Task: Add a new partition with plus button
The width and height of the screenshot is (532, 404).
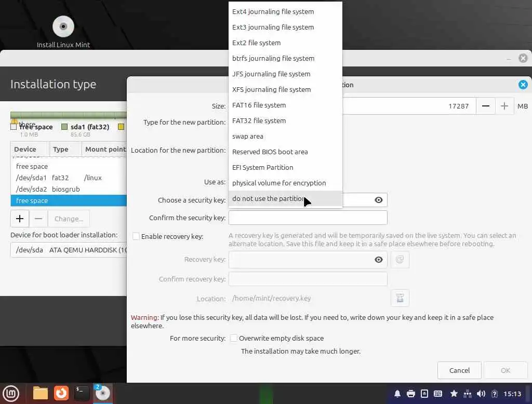Action: tap(20, 219)
